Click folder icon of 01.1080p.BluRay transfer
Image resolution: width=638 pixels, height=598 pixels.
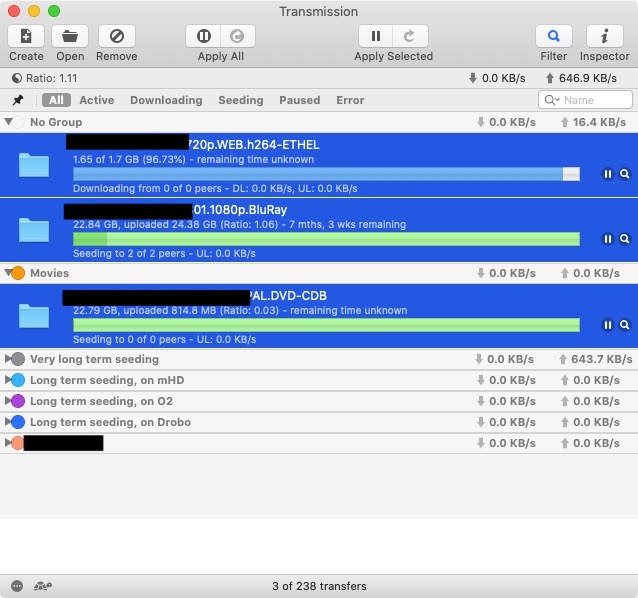[34, 230]
